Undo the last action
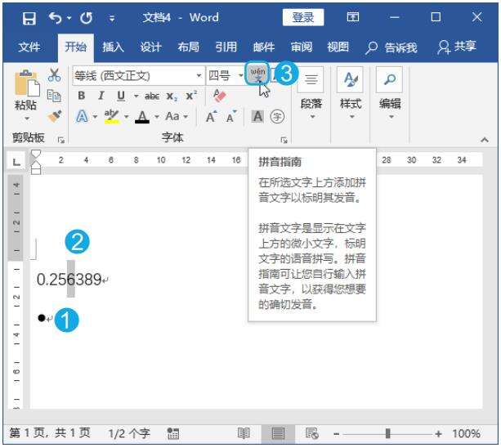The height and width of the screenshot is (448, 501). click(55, 18)
